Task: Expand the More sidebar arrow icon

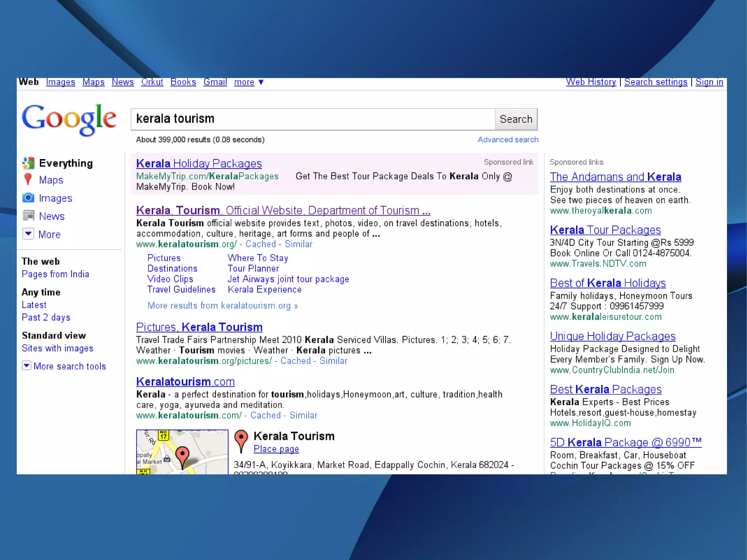Action: 28,234
